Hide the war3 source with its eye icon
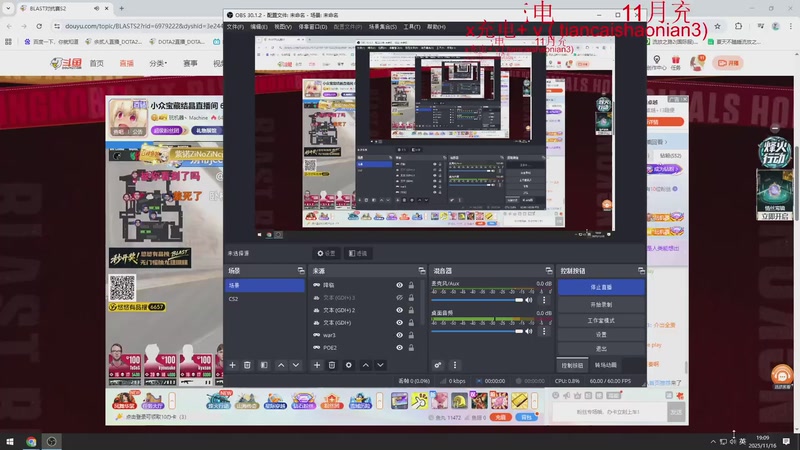Screen dimensions: 800x450 399,335
